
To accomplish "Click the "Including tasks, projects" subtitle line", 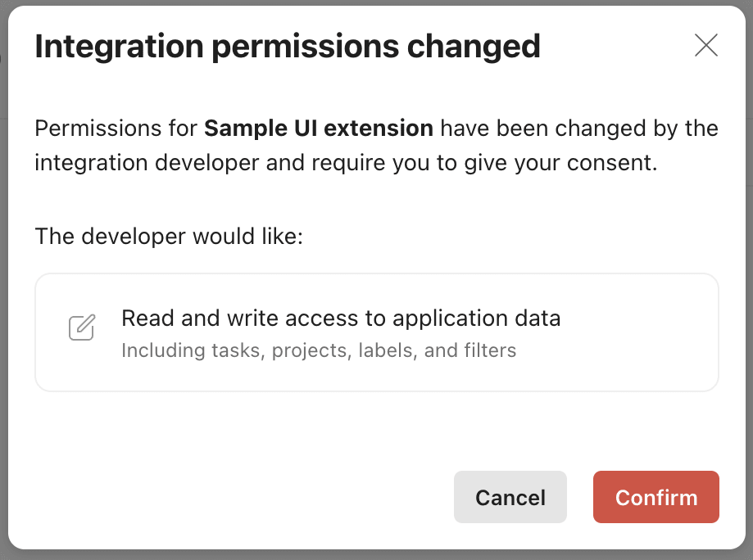I will click(318, 351).
